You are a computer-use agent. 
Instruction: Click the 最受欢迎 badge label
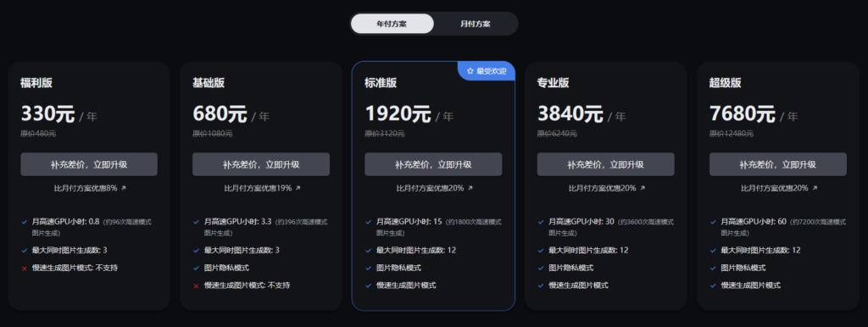(x=491, y=71)
